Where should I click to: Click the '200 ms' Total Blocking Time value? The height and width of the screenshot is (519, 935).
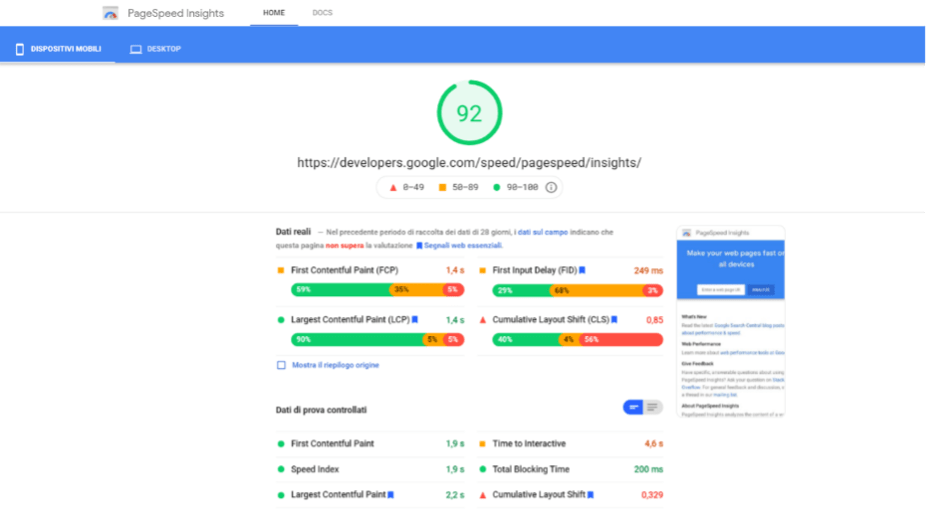click(648, 469)
